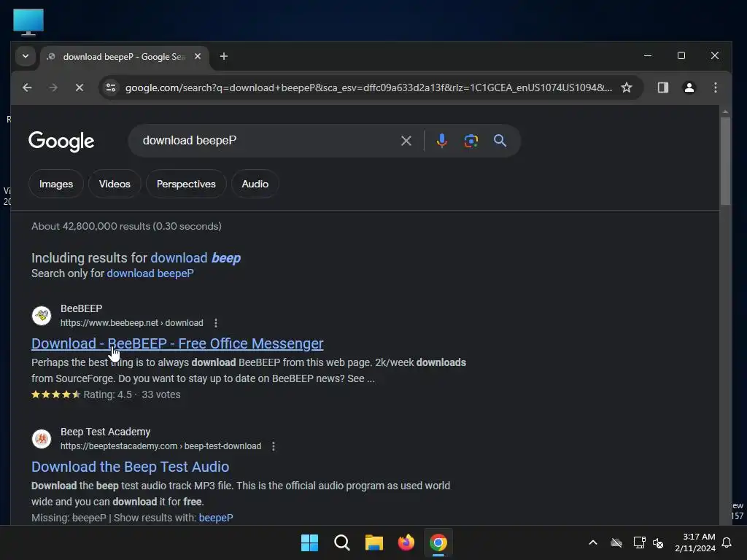Show hidden tray icons chevron
This screenshot has height=560, width=747.
click(593, 542)
